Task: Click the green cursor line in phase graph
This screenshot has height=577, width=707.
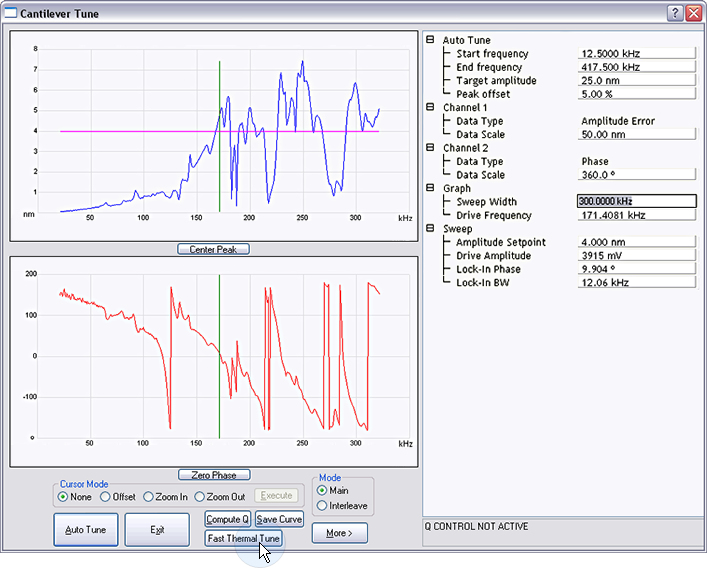Action: coord(220,356)
